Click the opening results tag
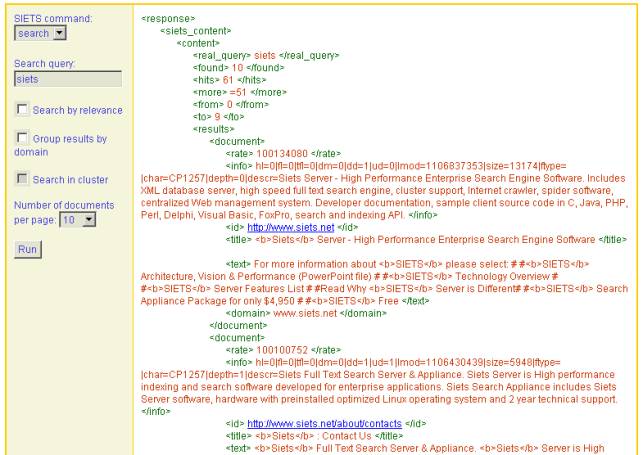This screenshot has width=643, height=455. (213, 129)
